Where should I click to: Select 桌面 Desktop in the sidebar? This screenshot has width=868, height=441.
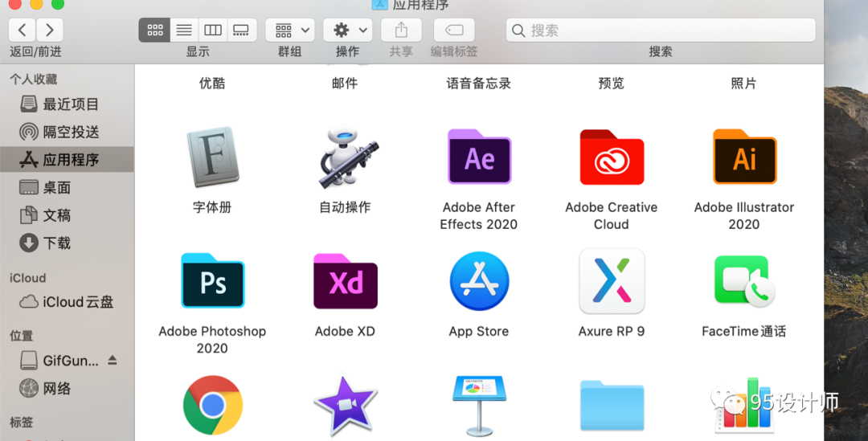tap(67, 188)
